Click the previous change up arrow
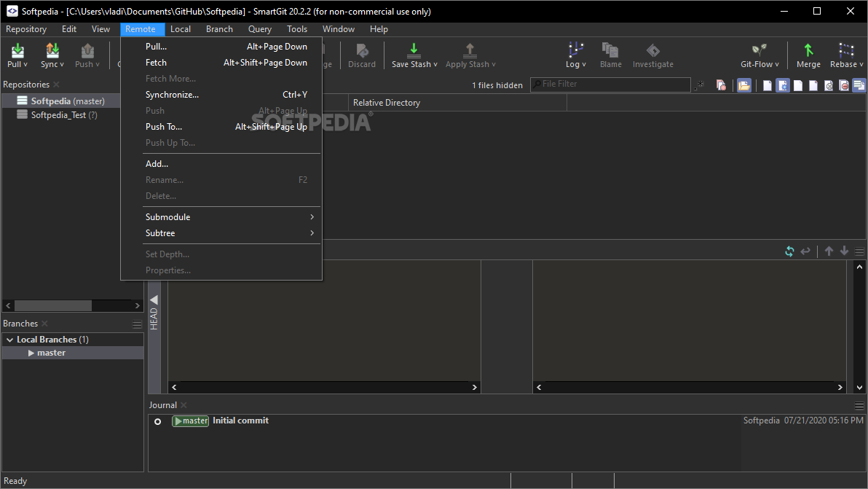 (x=829, y=251)
